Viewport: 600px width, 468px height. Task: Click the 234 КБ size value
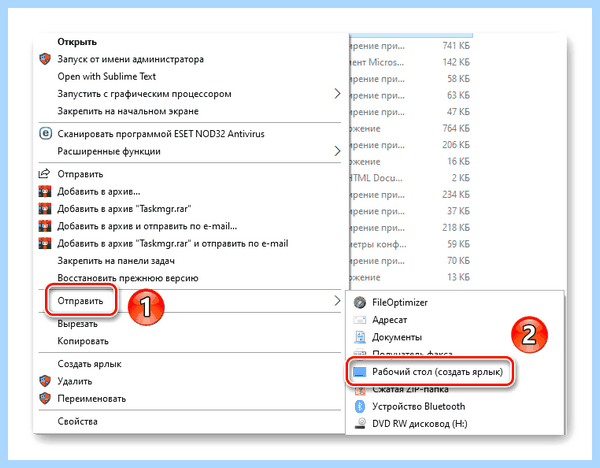456,194
